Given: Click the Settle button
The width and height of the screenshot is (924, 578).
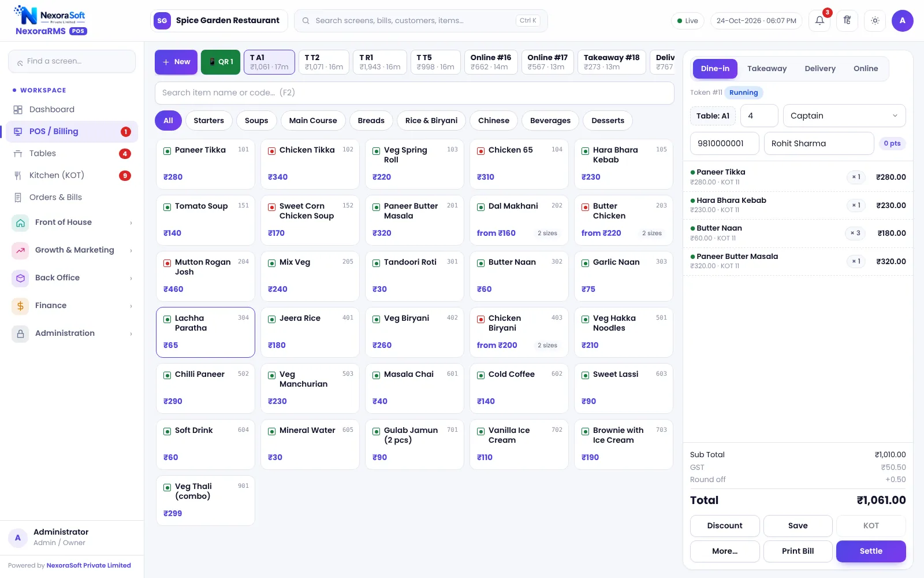Looking at the screenshot, I should tap(871, 551).
